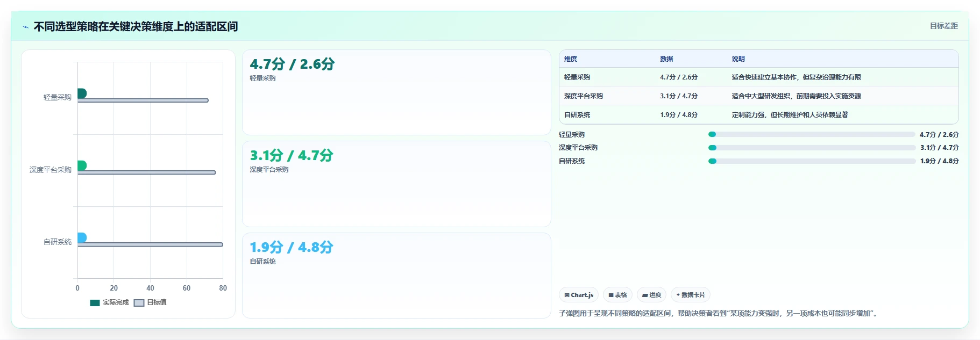The height and width of the screenshot is (340, 980).
Task: Toggle the 实际完成 legend swatch
Action: (x=95, y=302)
